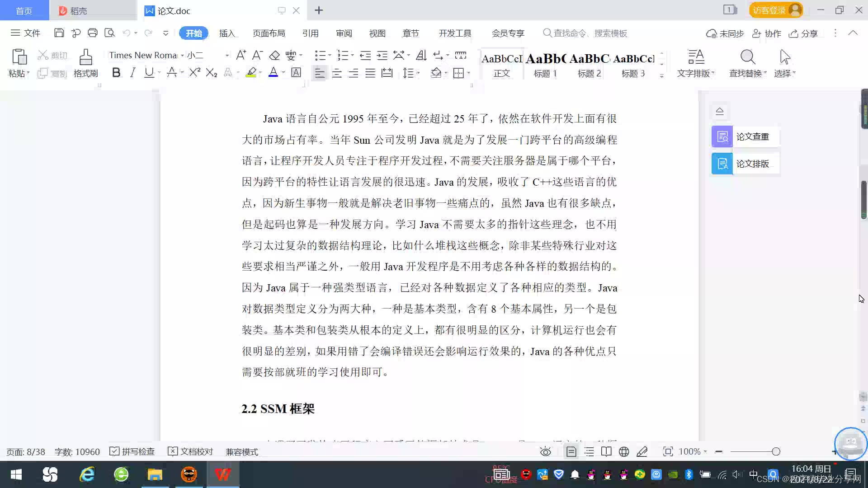Toggle bold formatting button
The image size is (868, 488).
tap(116, 72)
